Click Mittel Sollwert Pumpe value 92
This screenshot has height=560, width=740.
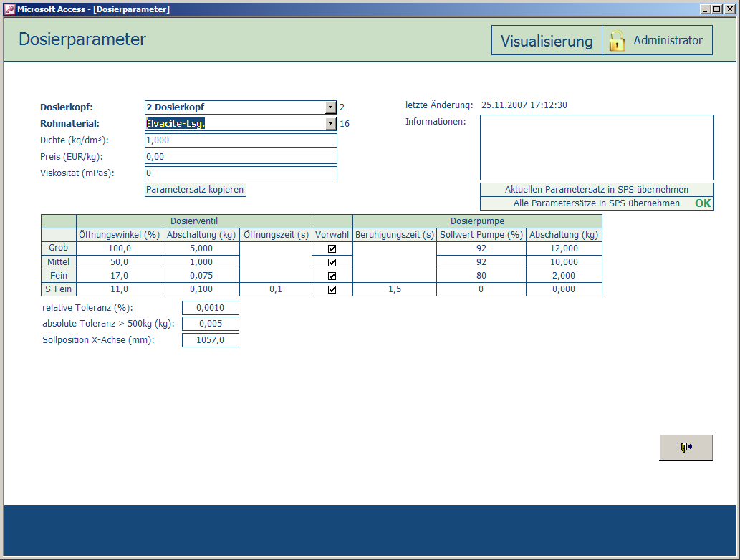click(x=481, y=262)
